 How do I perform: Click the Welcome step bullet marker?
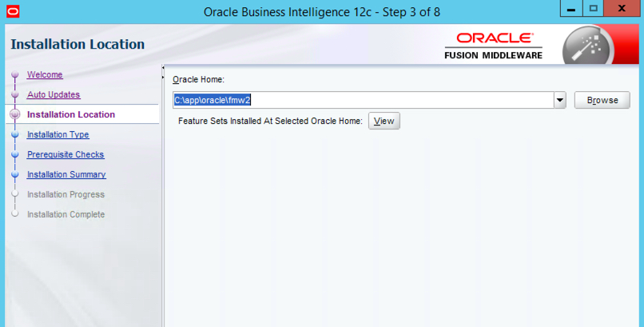pos(15,75)
